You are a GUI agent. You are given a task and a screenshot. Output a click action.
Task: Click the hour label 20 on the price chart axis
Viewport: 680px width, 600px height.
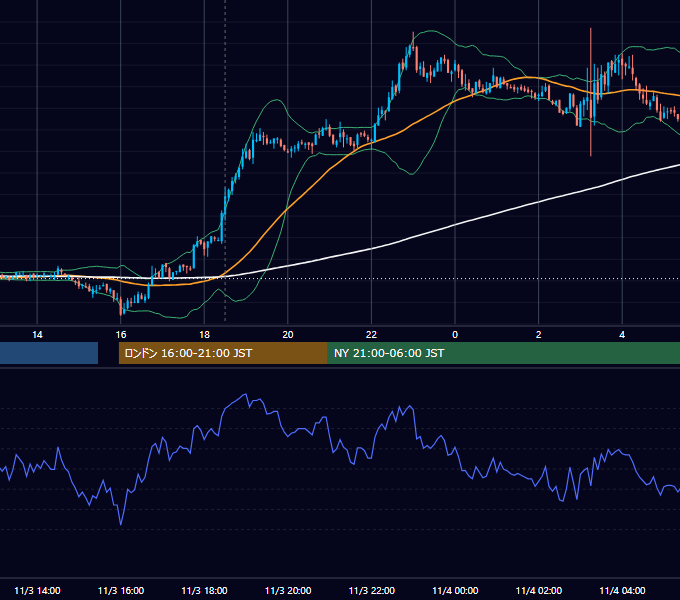pyautogui.click(x=288, y=335)
